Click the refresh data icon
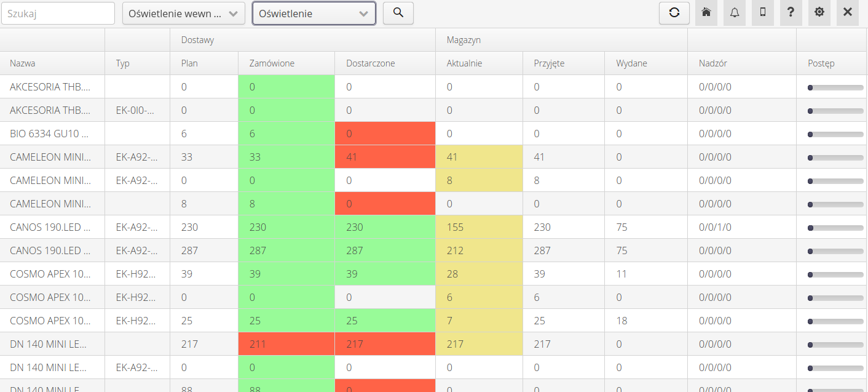 tap(674, 13)
